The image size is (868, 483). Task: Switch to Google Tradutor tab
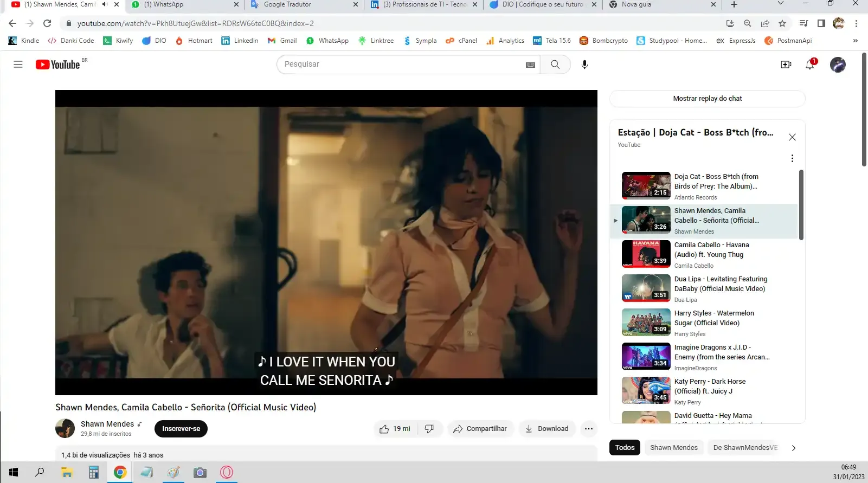304,4
